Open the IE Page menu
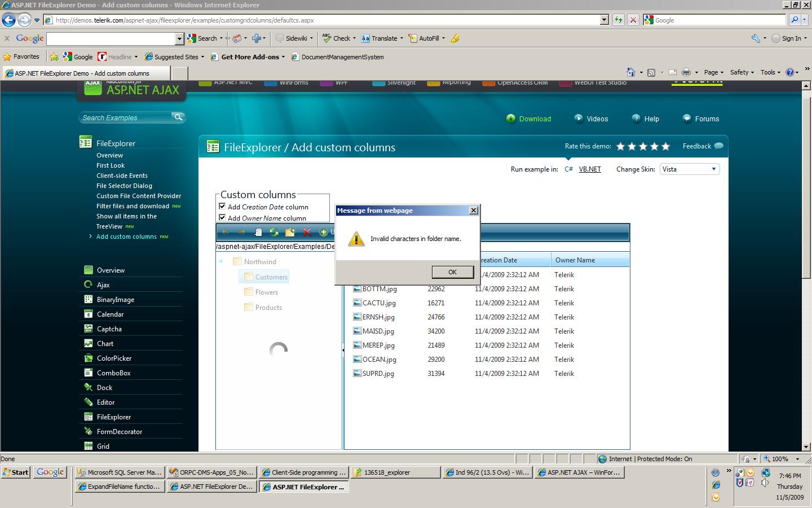812x508 pixels. (x=713, y=72)
